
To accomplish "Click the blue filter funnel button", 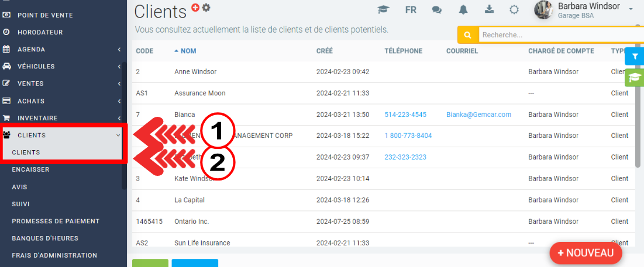I will [634, 57].
